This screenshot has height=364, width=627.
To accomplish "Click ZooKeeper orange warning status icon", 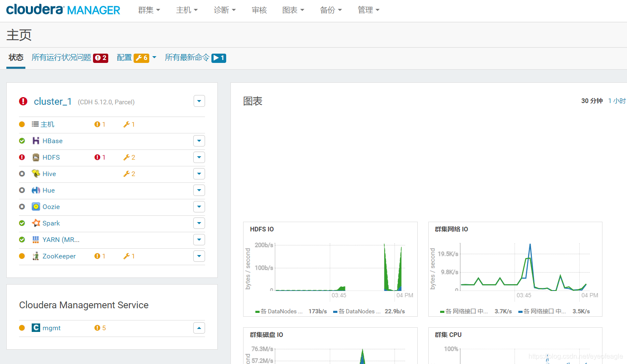I will pyautogui.click(x=22, y=256).
